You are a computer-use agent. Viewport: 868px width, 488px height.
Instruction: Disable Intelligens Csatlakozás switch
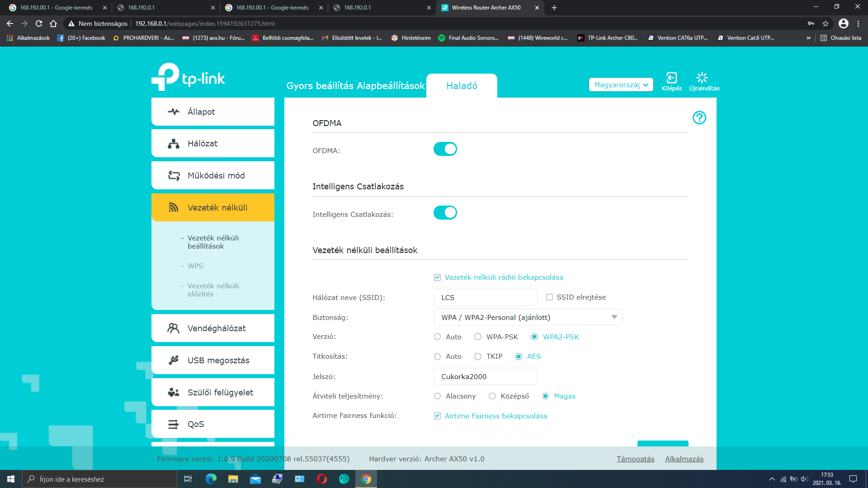445,213
